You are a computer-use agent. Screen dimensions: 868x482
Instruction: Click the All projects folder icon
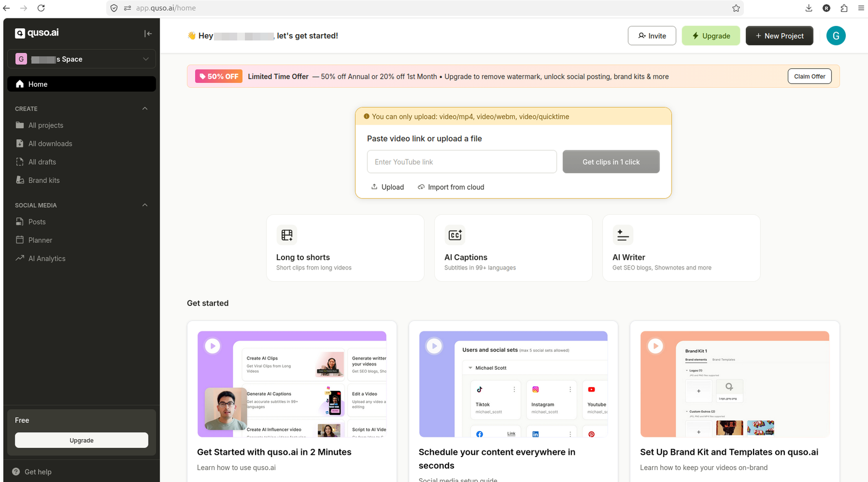[20, 125]
